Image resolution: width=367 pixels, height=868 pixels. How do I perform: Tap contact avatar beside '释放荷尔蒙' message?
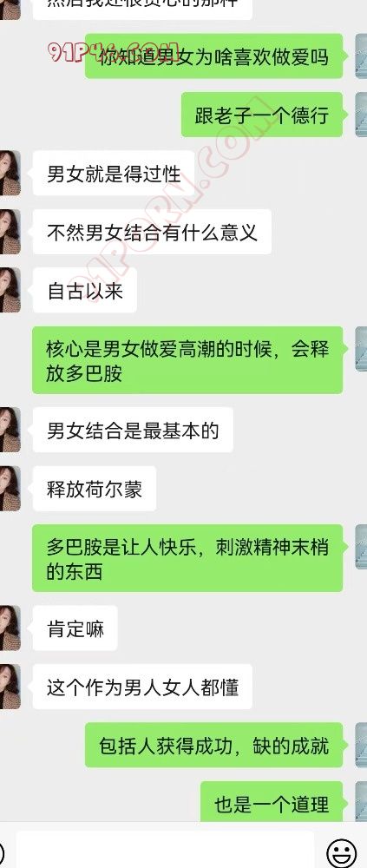point(10,488)
